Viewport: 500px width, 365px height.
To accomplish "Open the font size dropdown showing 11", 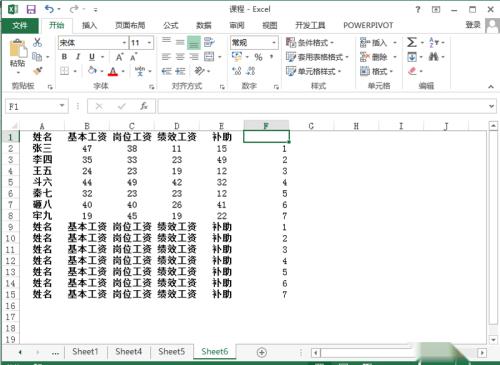I will [149, 43].
